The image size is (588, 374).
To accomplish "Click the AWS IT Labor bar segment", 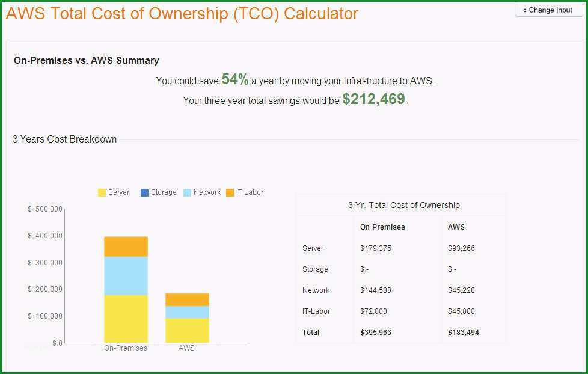I will pyautogui.click(x=187, y=299).
